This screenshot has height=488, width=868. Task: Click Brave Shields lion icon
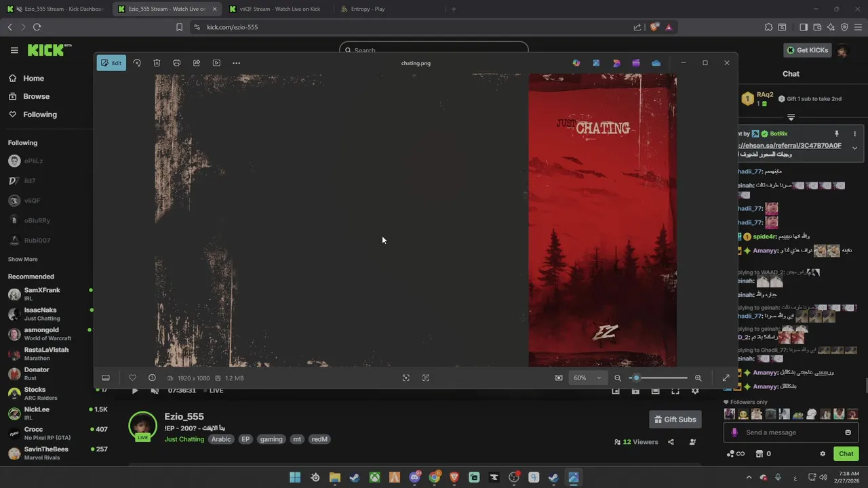click(x=654, y=27)
